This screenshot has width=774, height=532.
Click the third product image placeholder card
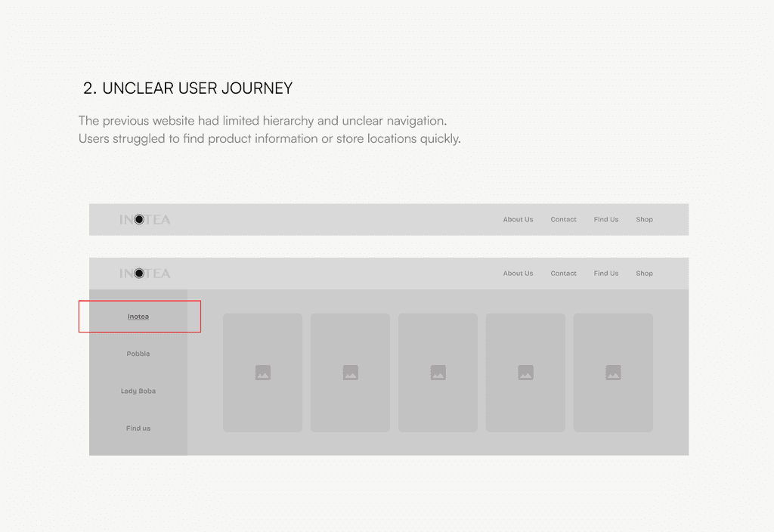438,373
